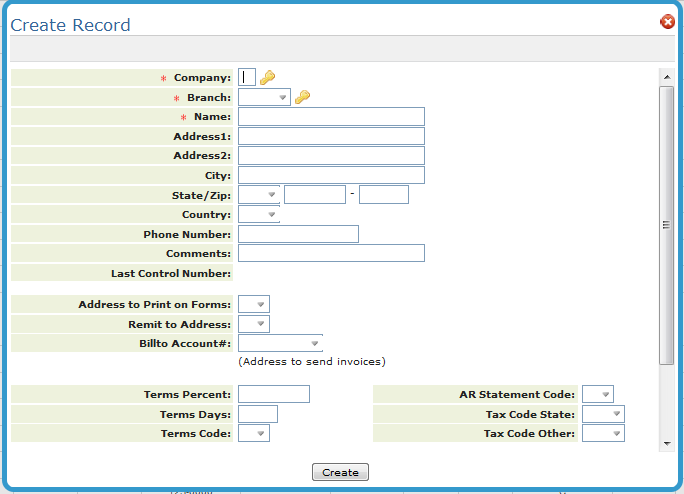
Task: Open the Remit to Address dropdown
Action: [254, 324]
